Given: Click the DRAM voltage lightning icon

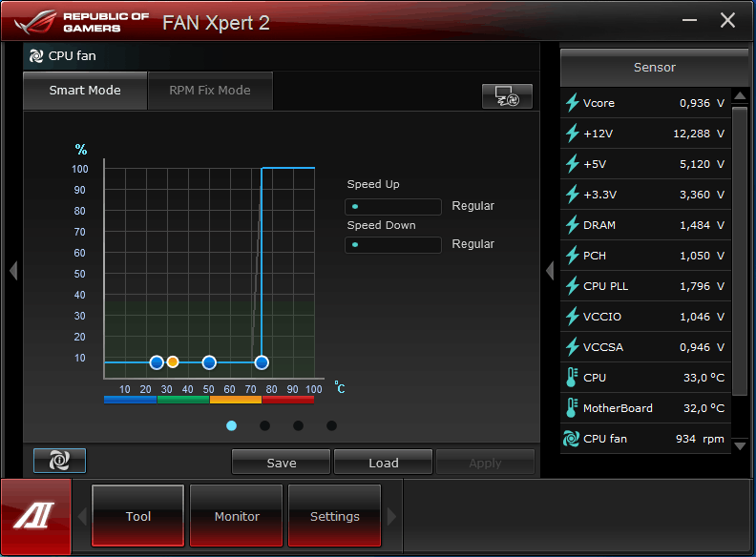Looking at the screenshot, I should tap(573, 225).
